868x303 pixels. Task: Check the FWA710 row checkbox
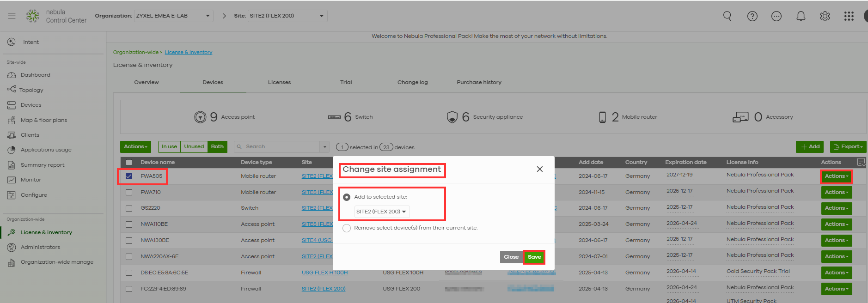(129, 192)
